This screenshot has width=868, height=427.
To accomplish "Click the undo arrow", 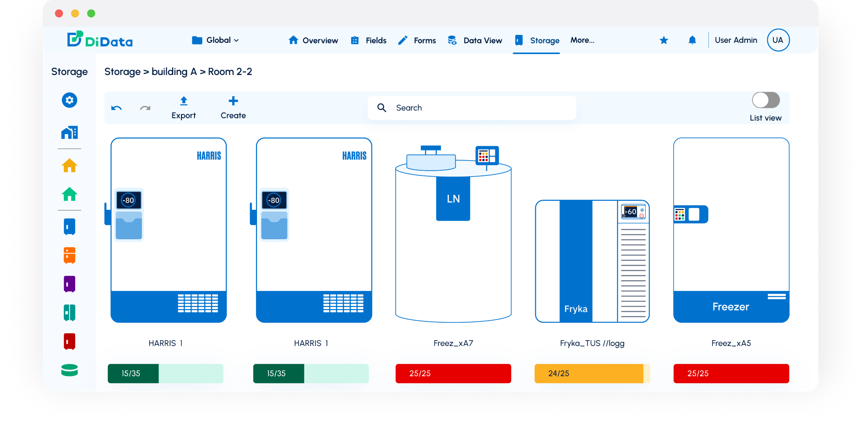I will point(117,108).
